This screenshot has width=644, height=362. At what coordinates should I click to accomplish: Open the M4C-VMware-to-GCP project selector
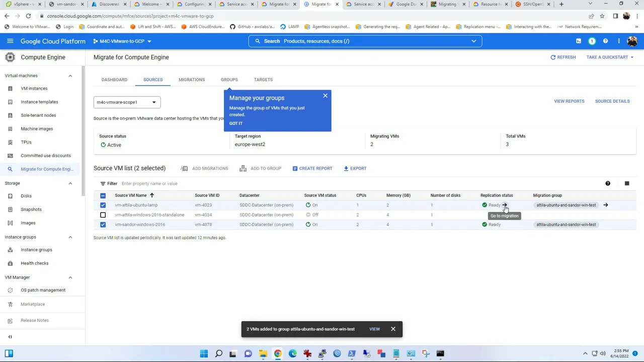tap(122, 41)
